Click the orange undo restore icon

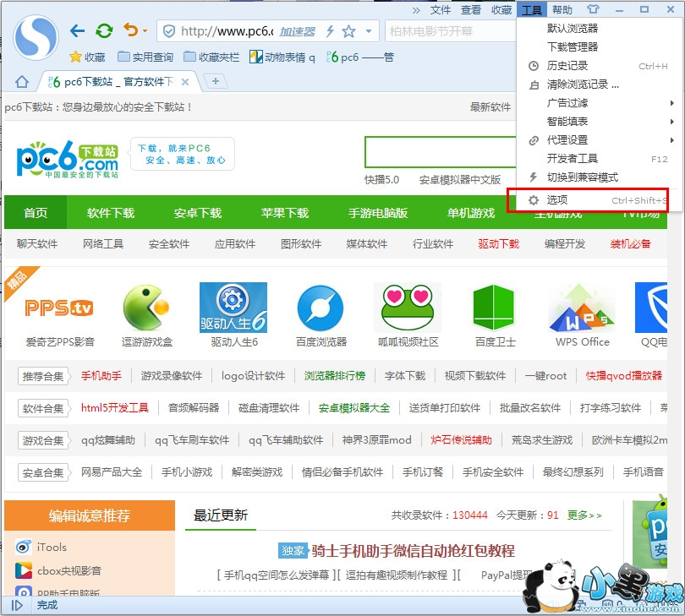(130, 30)
